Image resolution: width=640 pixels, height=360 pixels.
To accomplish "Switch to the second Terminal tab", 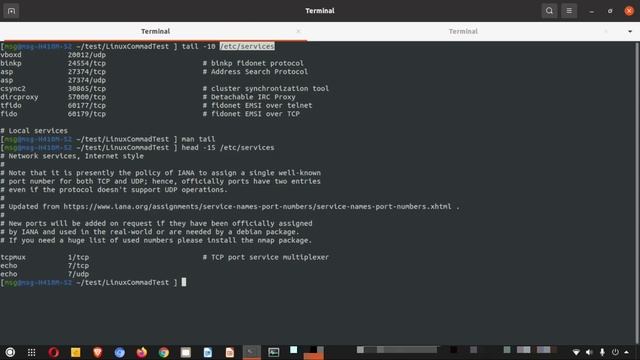I will (x=463, y=31).
